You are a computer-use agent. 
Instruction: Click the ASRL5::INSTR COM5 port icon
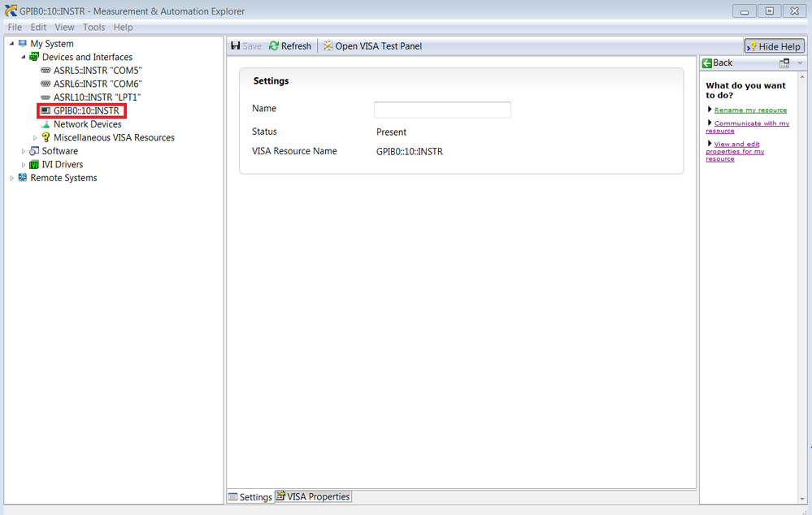pos(46,71)
